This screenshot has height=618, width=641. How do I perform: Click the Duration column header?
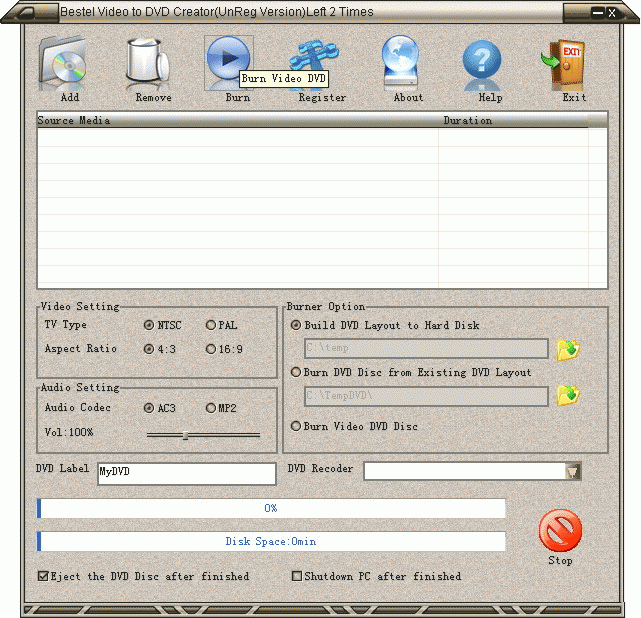[513, 121]
